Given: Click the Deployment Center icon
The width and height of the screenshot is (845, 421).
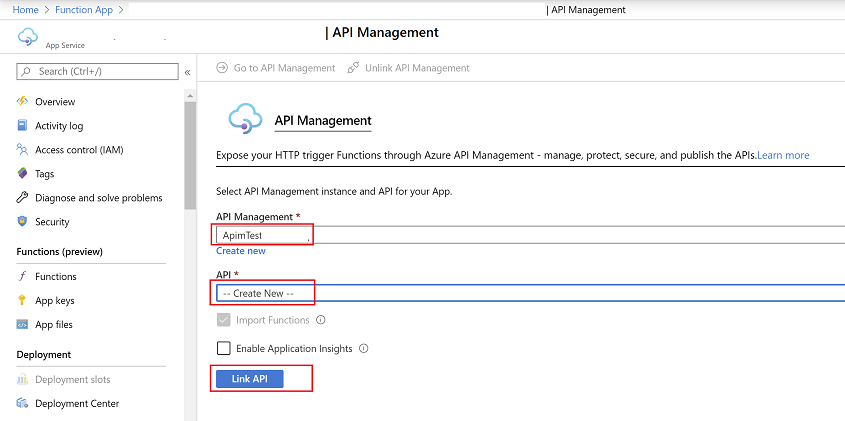Looking at the screenshot, I should point(22,403).
